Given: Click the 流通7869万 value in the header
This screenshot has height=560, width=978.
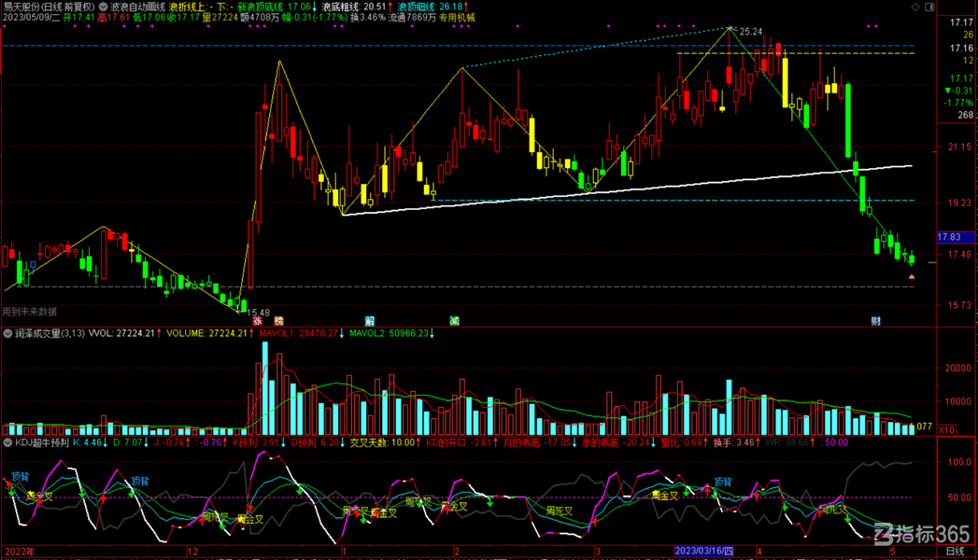Looking at the screenshot, I should (x=412, y=18).
